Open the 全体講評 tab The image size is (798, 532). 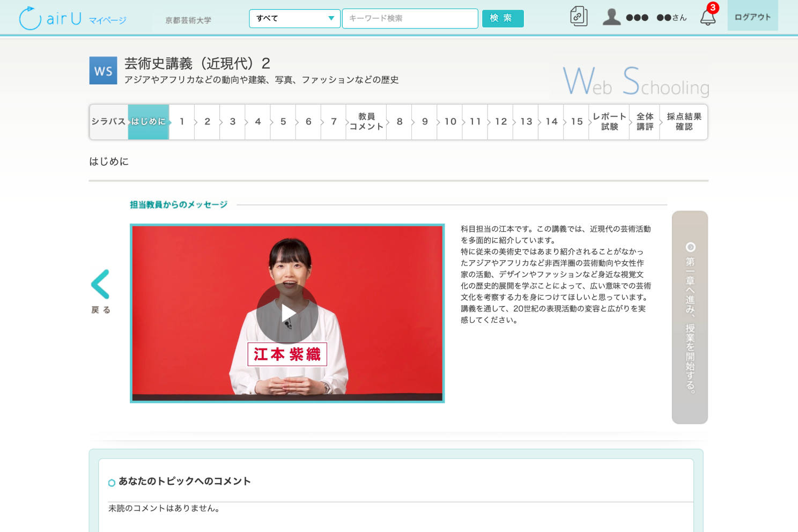coord(645,122)
